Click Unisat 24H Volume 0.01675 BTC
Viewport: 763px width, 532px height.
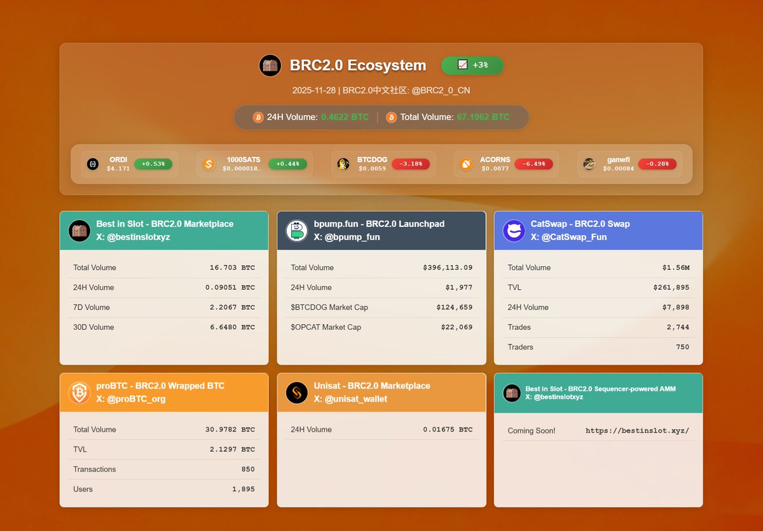pos(448,430)
